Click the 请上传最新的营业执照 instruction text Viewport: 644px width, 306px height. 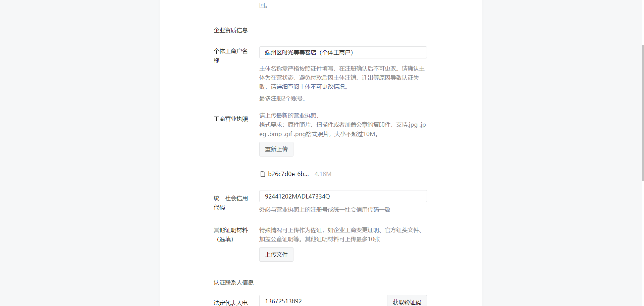pyautogui.click(x=289, y=116)
